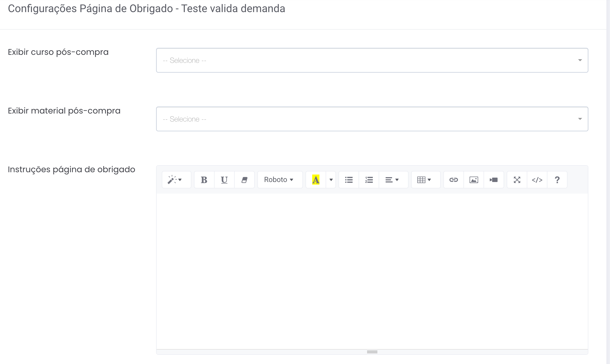Click inside the instructions text editing area
The width and height of the screenshot is (610, 364).
pyautogui.click(x=372, y=270)
